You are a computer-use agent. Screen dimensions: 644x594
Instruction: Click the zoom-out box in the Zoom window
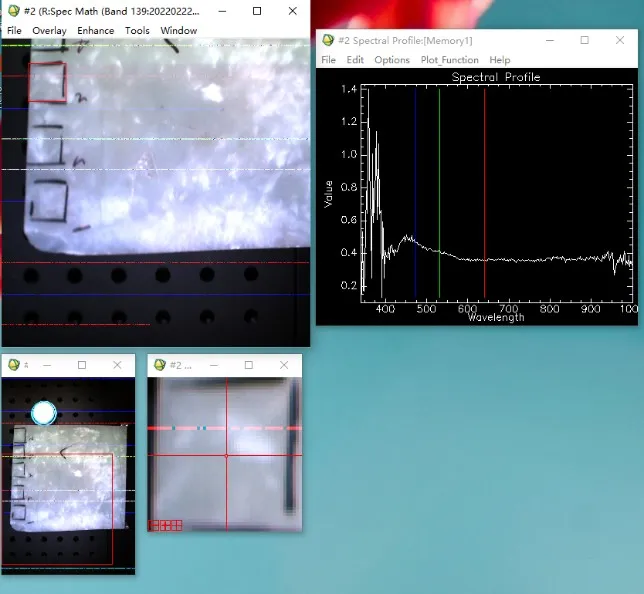tap(154, 525)
